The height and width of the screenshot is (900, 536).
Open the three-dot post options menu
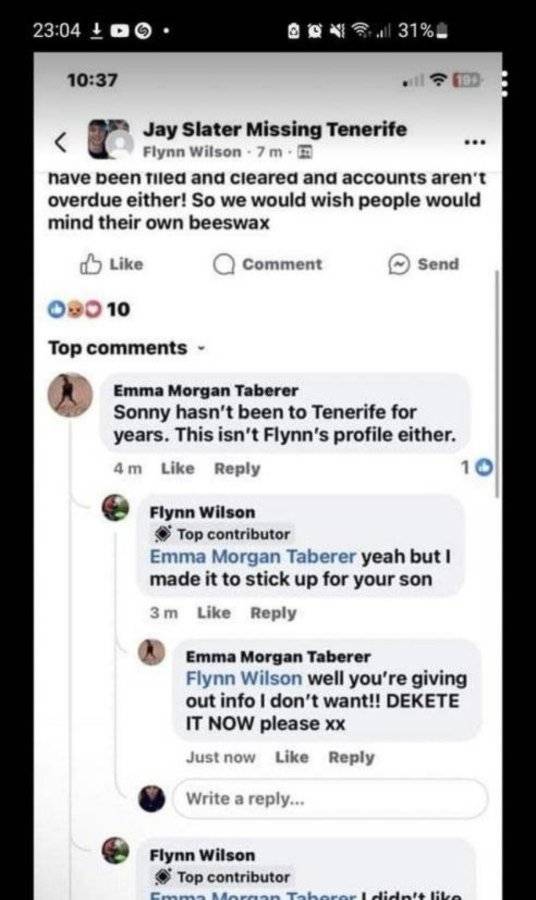point(475,141)
